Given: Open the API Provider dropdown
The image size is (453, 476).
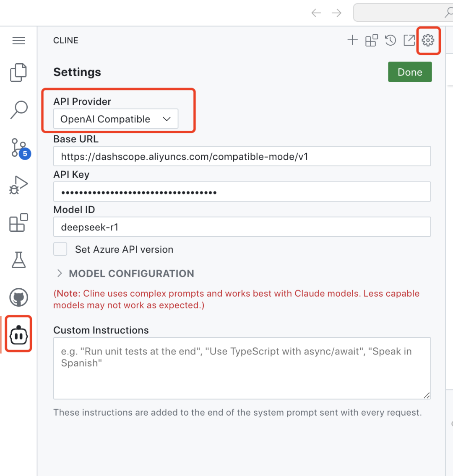Looking at the screenshot, I should tap(116, 119).
